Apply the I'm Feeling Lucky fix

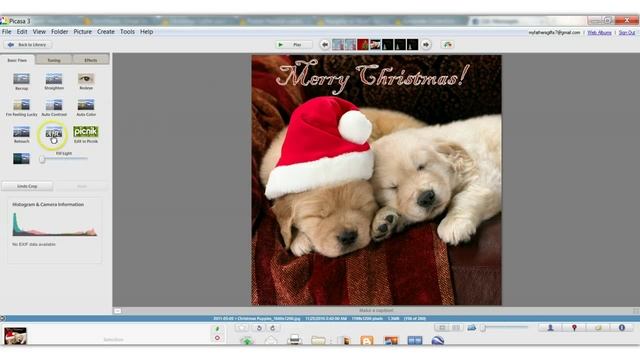[21, 108]
